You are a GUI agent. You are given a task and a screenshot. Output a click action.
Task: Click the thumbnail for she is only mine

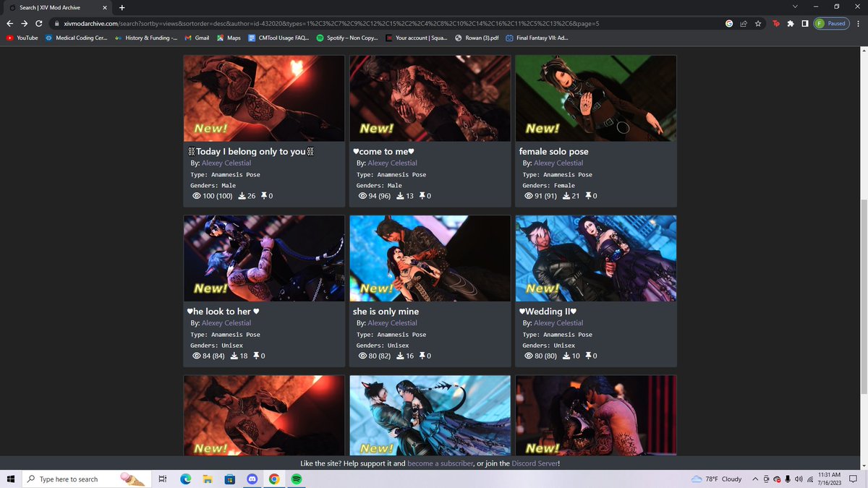(430, 258)
